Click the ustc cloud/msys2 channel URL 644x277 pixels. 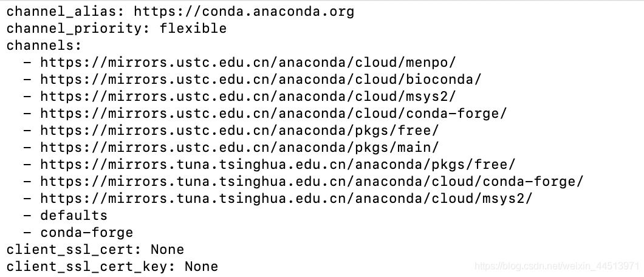tap(248, 96)
